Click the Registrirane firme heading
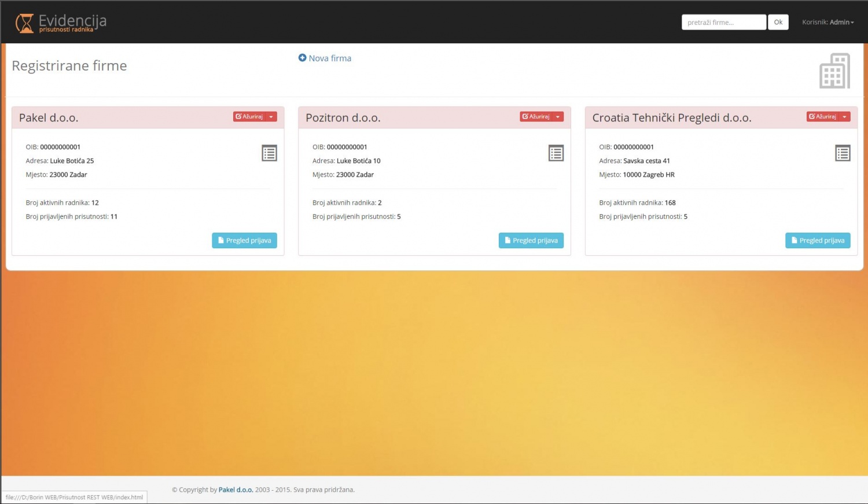868x504 pixels. pyautogui.click(x=69, y=66)
